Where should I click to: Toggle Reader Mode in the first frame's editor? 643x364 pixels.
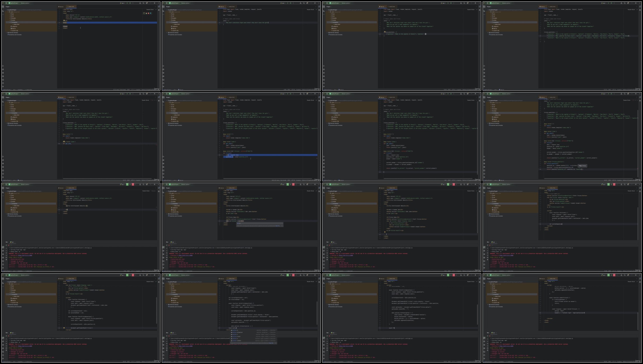pyautogui.click(x=150, y=10)
